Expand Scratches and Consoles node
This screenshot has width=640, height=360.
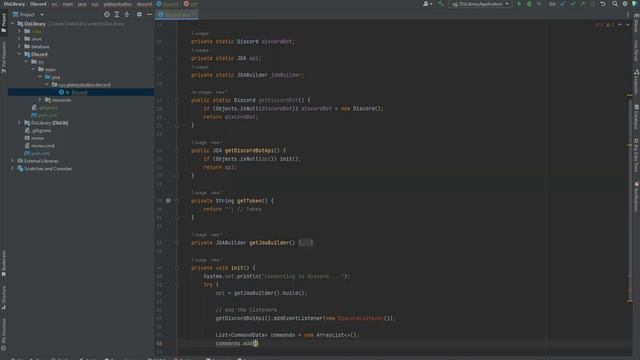tap(12, 168)
